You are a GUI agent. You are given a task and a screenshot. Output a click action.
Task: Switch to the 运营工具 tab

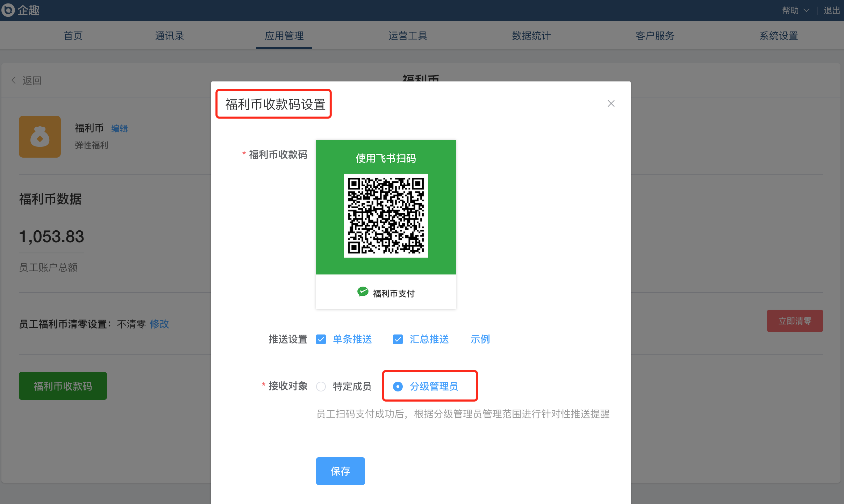tap(408, 36)
